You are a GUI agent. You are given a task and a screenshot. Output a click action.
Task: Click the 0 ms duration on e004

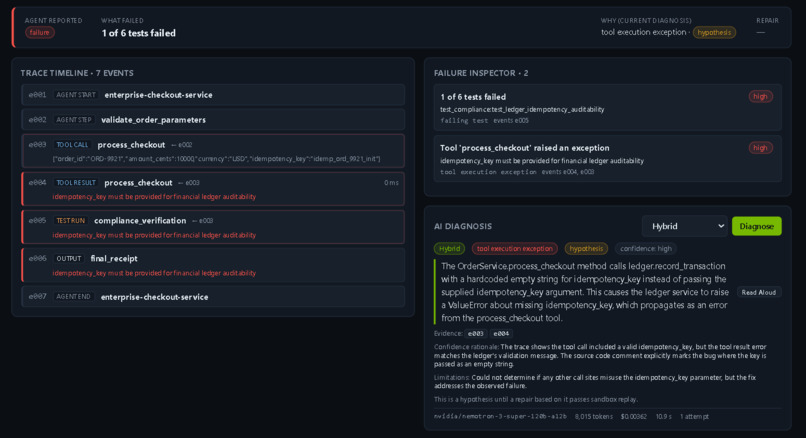point(391,183)
